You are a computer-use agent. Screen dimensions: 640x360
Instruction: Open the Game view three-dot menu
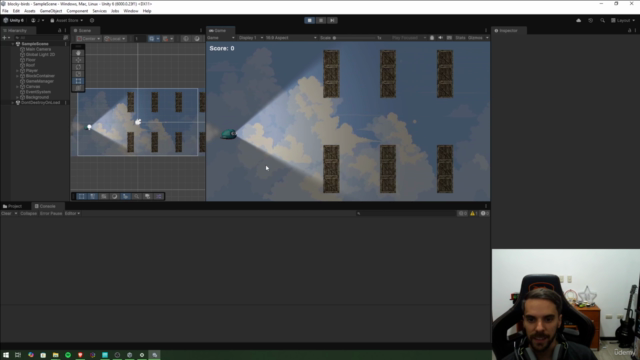pos(486,31)
